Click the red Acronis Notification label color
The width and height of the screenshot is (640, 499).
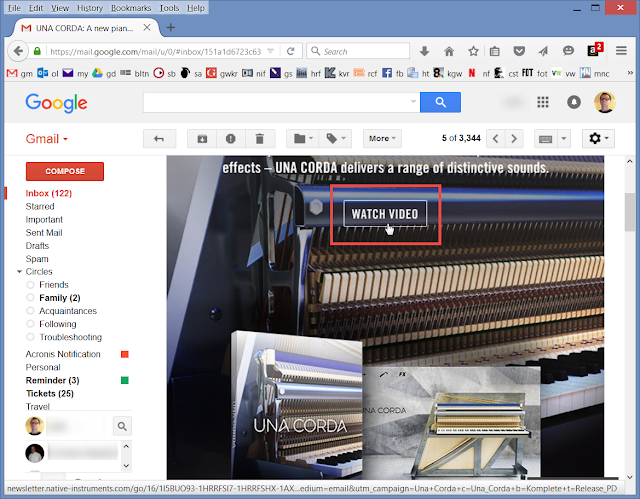[x=125, y=354]
